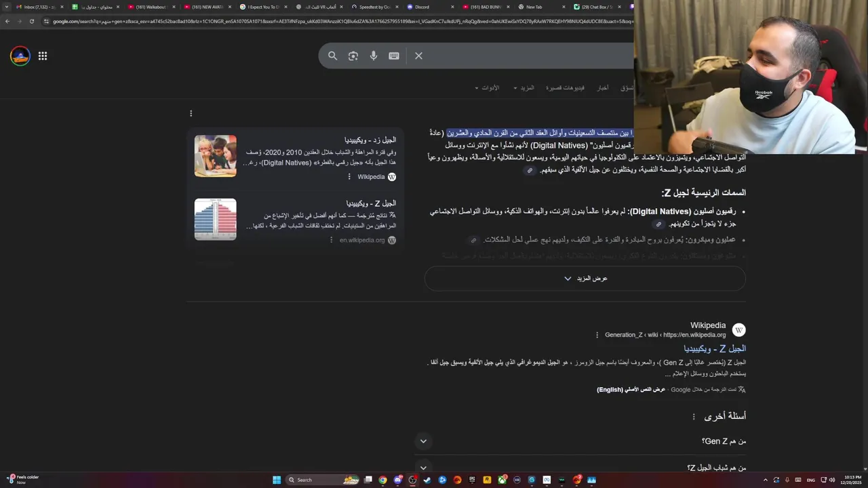
Task: Open the clock and date 10:13 PM
Action: point(850,480)
